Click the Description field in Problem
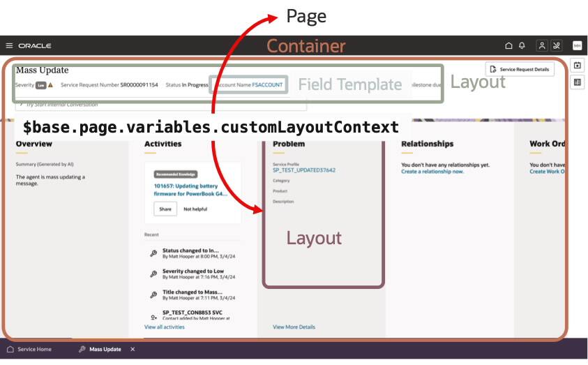This screenshot has width=588, height=365. (283, 202)
